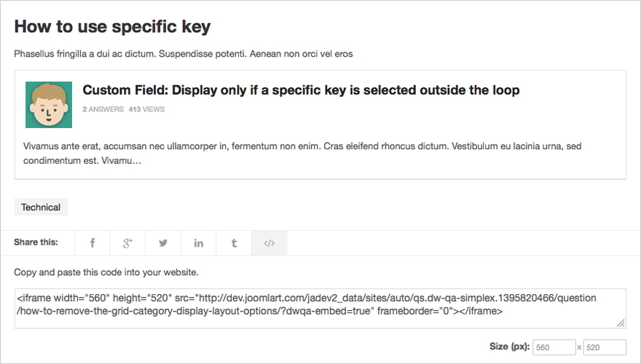Click the embed width field showing 560

554,347
